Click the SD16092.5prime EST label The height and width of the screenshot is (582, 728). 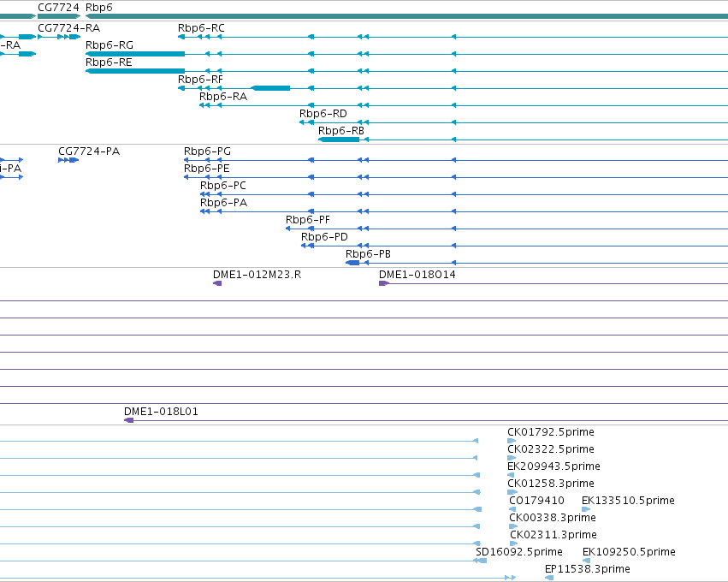(519, 553)
